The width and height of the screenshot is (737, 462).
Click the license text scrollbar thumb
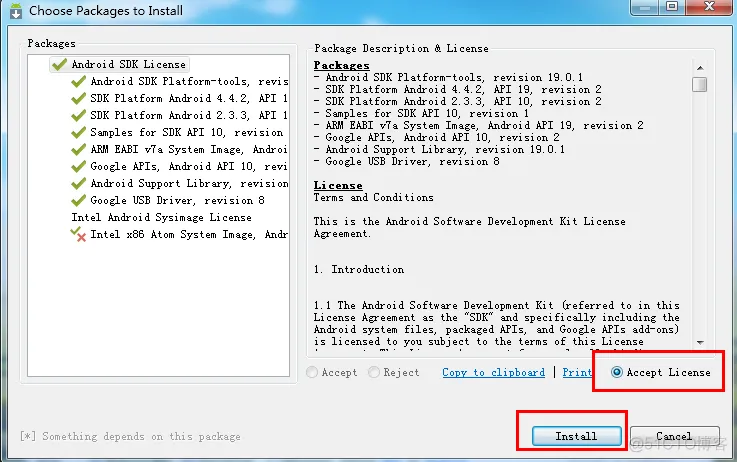point(700,85)
